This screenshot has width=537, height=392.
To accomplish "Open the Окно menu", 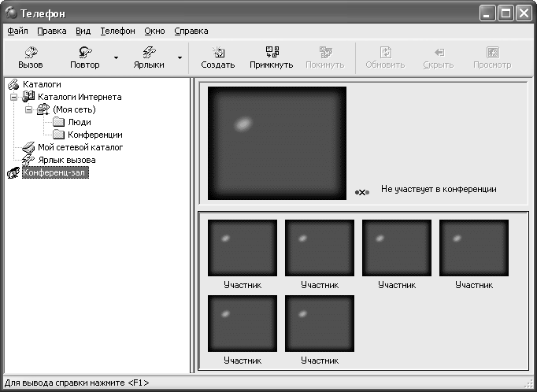I will 154,31.
